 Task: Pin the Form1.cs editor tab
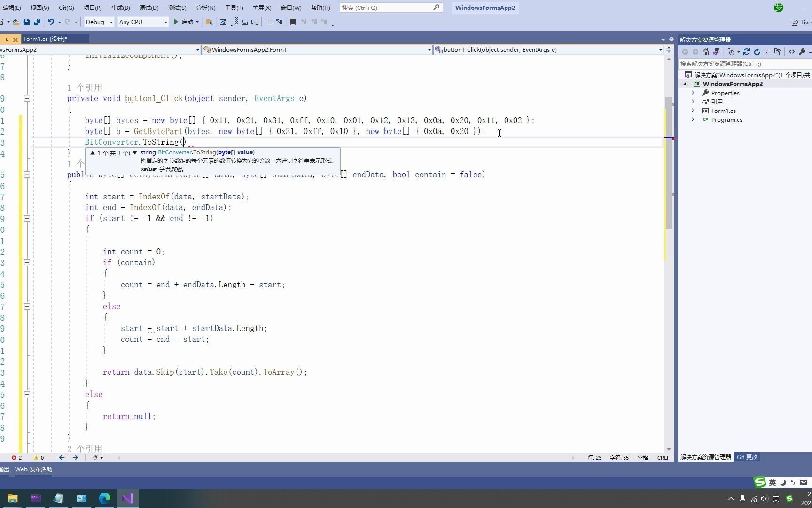click(7, 39)
